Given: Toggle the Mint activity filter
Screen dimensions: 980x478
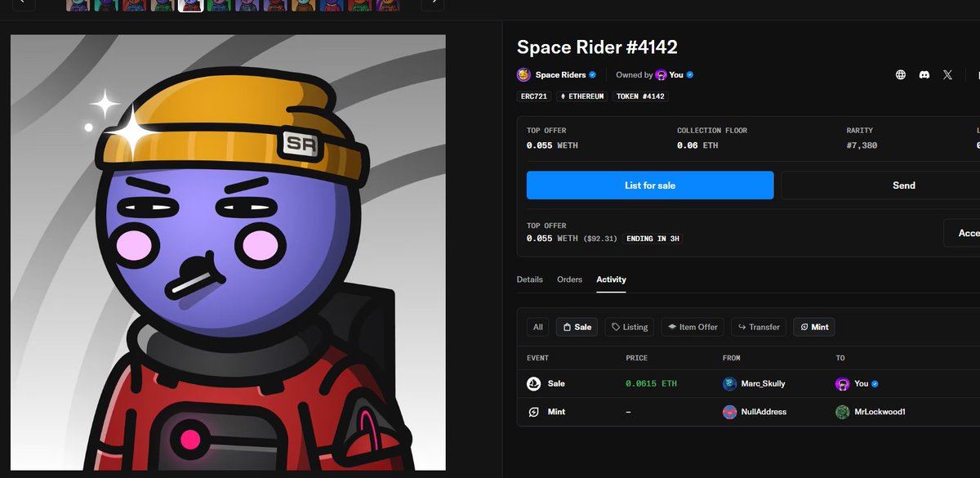Looking at the screenshot, I should 814,327.
